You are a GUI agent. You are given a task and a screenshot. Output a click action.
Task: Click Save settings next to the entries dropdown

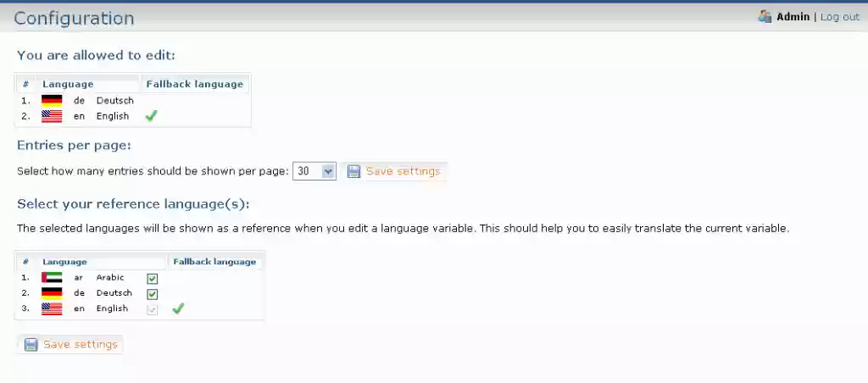click(x=394, y=171)
